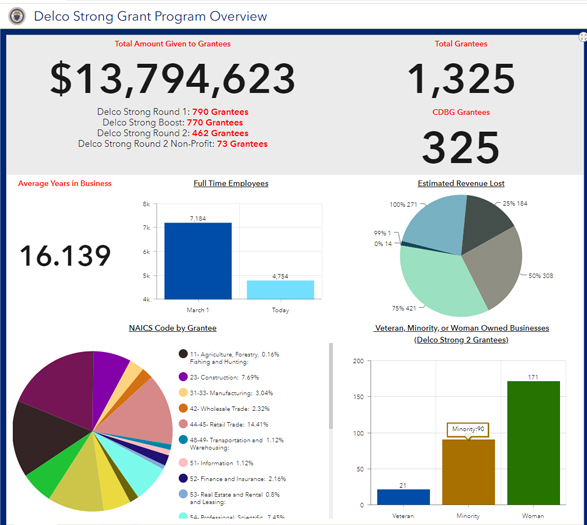Select the 51- Information legend entry
Screen dimensions: 587x525
click(x=216, y=463)
